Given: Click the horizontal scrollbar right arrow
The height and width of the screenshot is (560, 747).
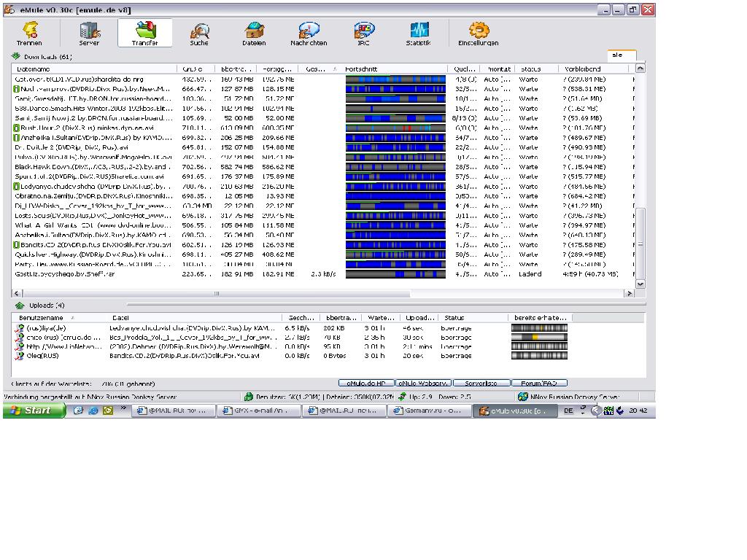Looking at the screenshot, I should [x=630, y=293].
